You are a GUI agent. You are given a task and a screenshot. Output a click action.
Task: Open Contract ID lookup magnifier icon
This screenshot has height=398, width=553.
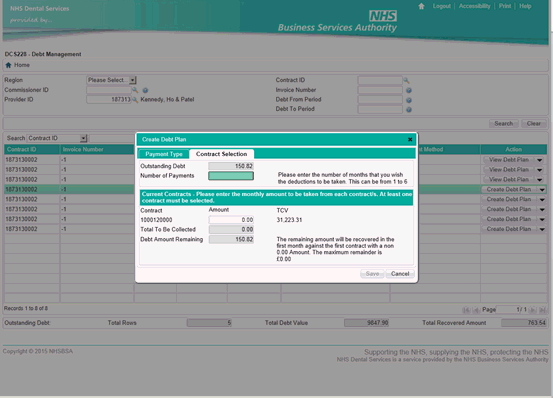pos(406,80)
